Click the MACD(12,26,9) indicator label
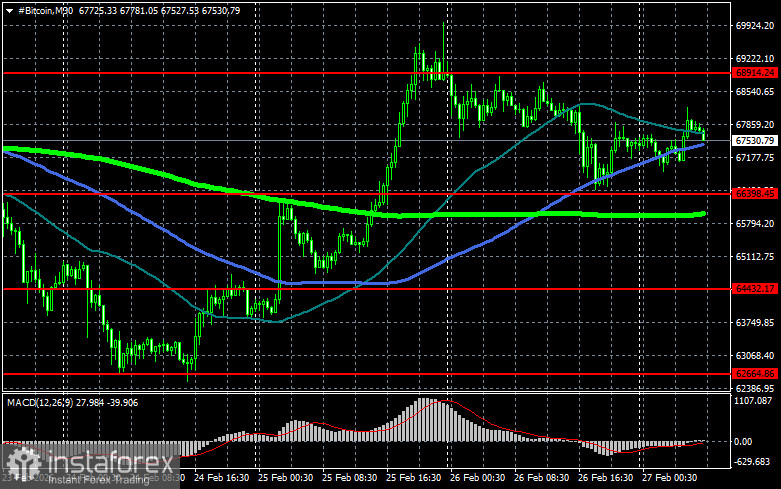Viewport: 781px width, 489px height. (40, 402)
